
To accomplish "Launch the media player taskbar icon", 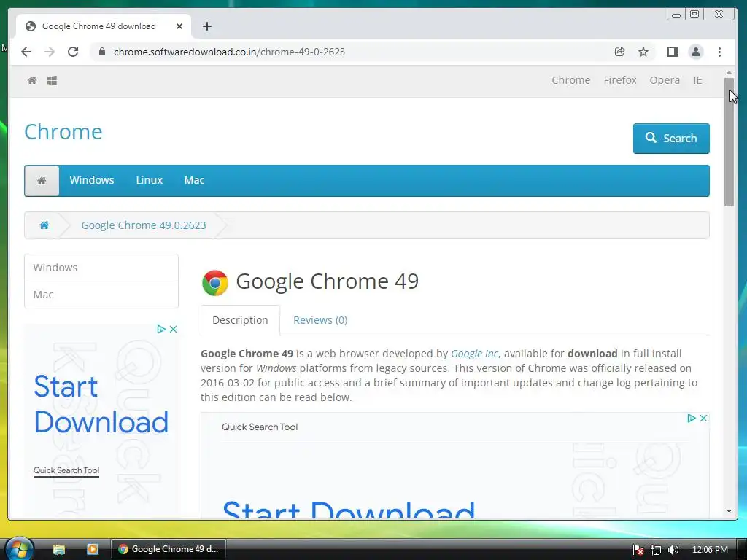I will coord(93,549).
